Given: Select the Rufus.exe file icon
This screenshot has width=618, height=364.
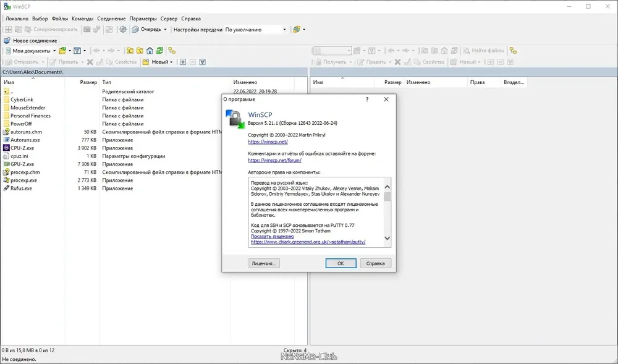Looking at the screenshot, I should click(x=6, y=188).
